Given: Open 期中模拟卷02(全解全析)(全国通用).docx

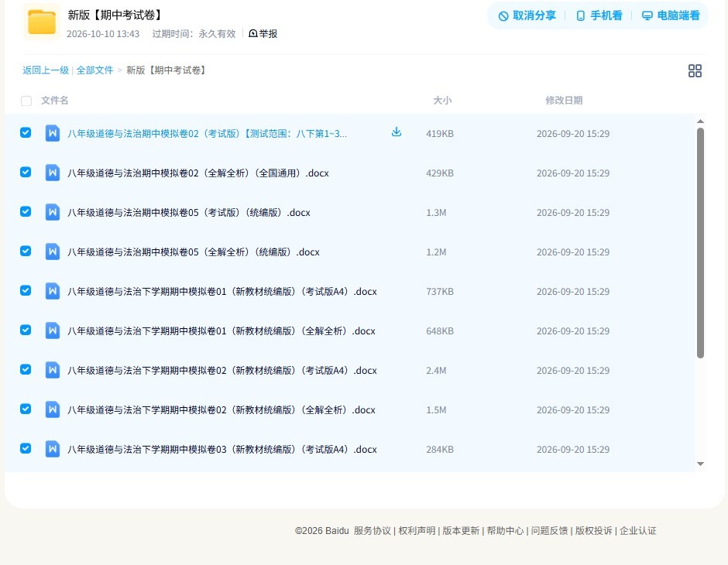Looking at the screenshot, I should pos(197,173).
